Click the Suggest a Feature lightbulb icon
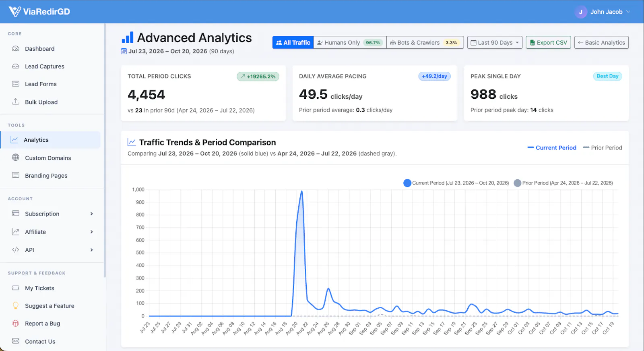This screenshot has height=351, width=644. pos(16,305)
